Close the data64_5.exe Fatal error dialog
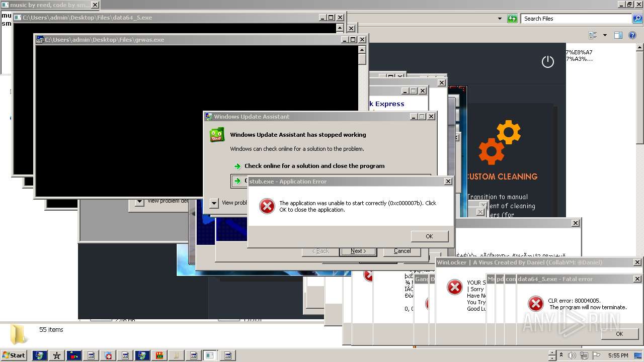Screen dimensions: 644x362 [x=637, y=279]
